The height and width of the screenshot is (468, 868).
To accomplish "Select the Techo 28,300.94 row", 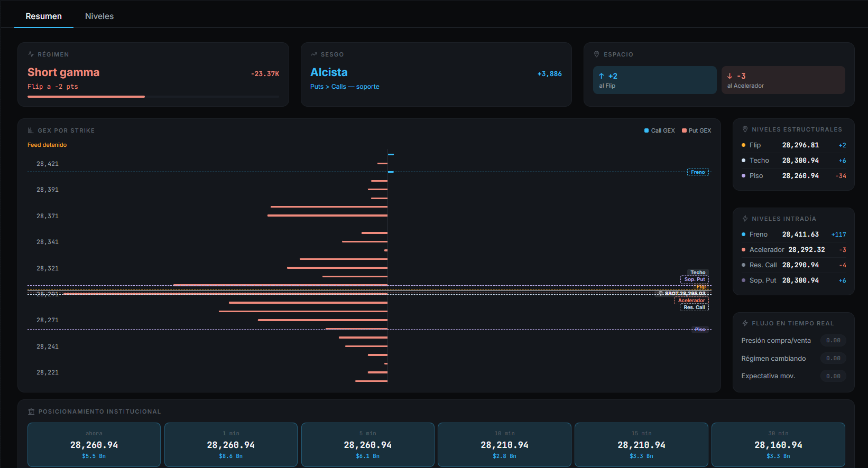I will (793, 161).
